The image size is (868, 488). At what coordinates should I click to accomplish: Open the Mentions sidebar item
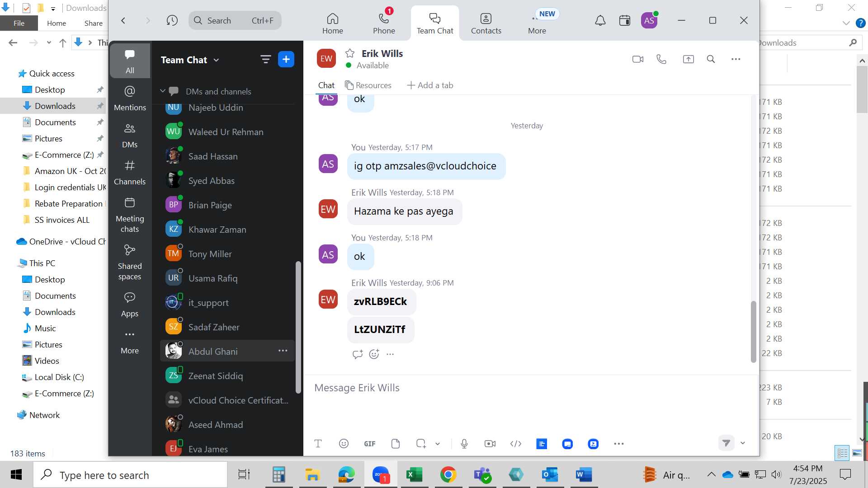click(x=130, y=98)
